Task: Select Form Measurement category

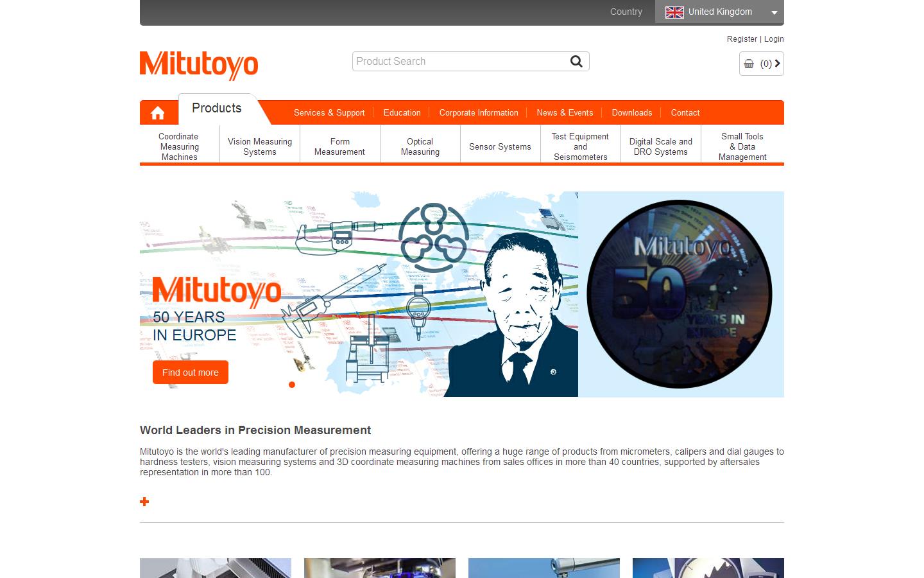Action: pyautogui.click(x=340, y=146)
